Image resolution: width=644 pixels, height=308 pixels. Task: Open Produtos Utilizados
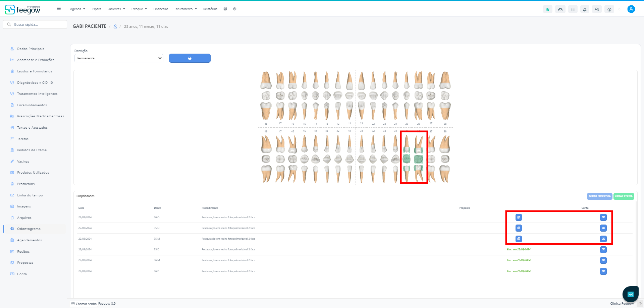point(33,173)
